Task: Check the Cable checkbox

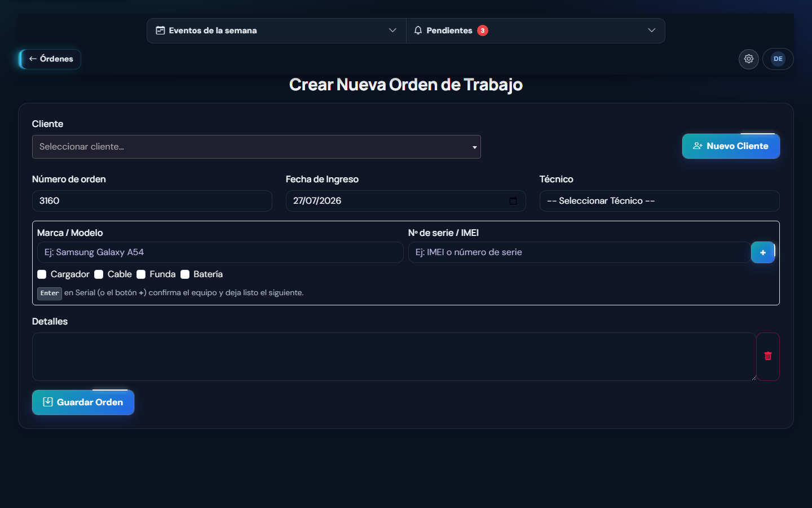Action: [x=99, y=274]
